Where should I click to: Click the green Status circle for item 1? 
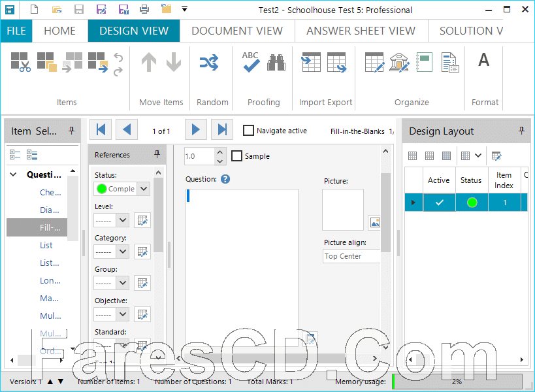pyautogui.click(x=472, y=203)
